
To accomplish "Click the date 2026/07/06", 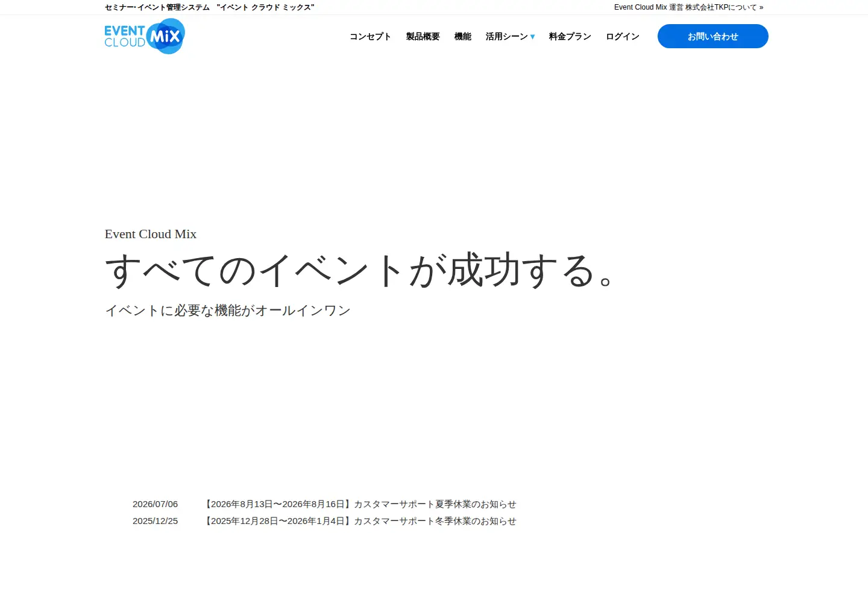I will click(x=155, y=504).
